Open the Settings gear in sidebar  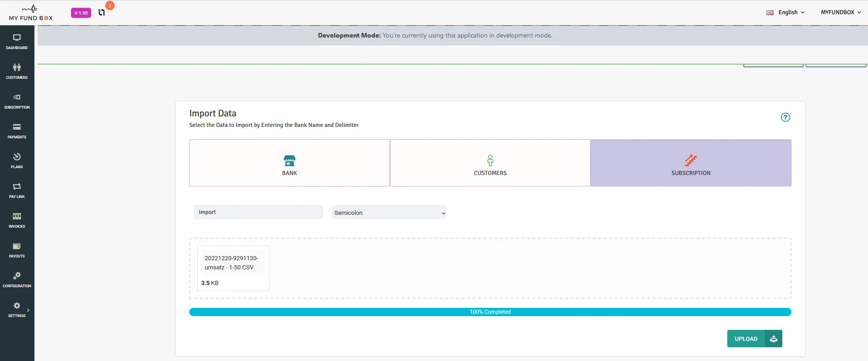tap(17, 306)
